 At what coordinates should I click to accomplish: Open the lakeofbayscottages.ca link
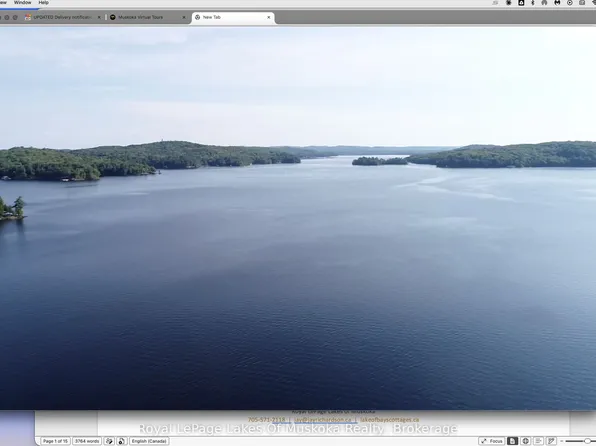point(390,420)
